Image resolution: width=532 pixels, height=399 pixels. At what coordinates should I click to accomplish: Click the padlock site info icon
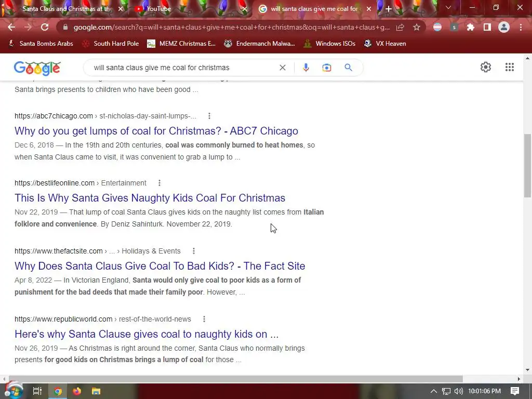point(65,27)
